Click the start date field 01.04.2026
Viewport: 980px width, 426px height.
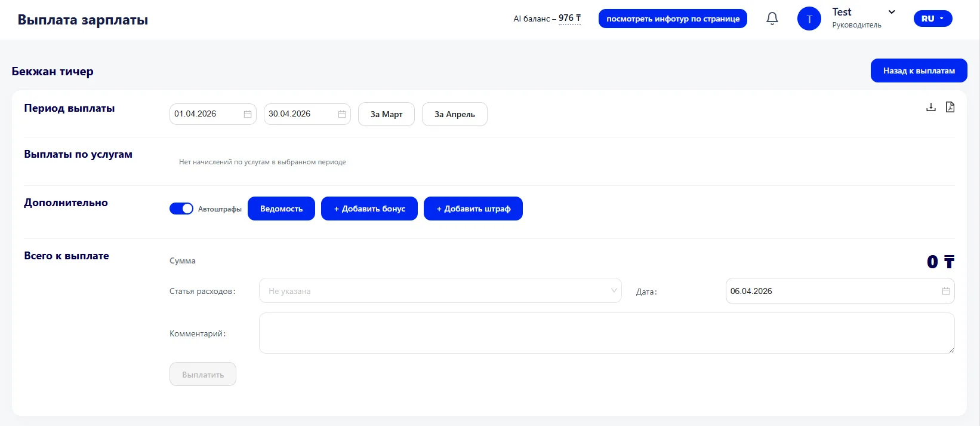pyautogui.click(x=212, y=114)
